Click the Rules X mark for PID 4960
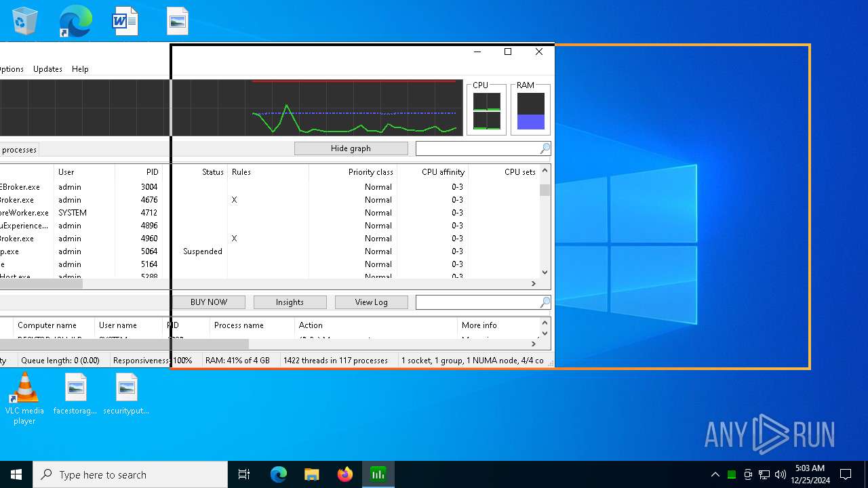868x488 pixels. coord(234,239)
